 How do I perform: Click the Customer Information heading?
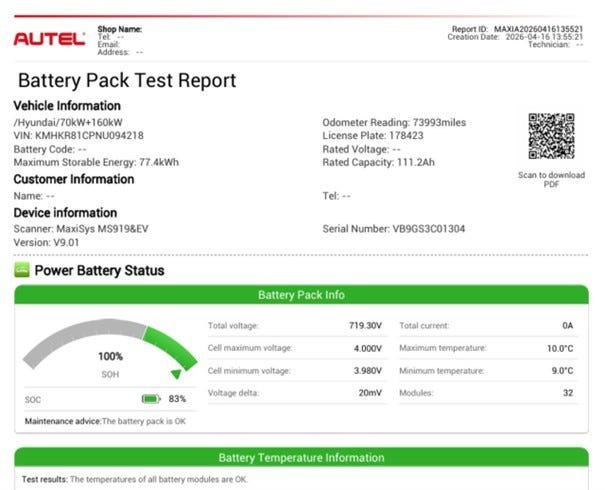[x=74, y=179]
